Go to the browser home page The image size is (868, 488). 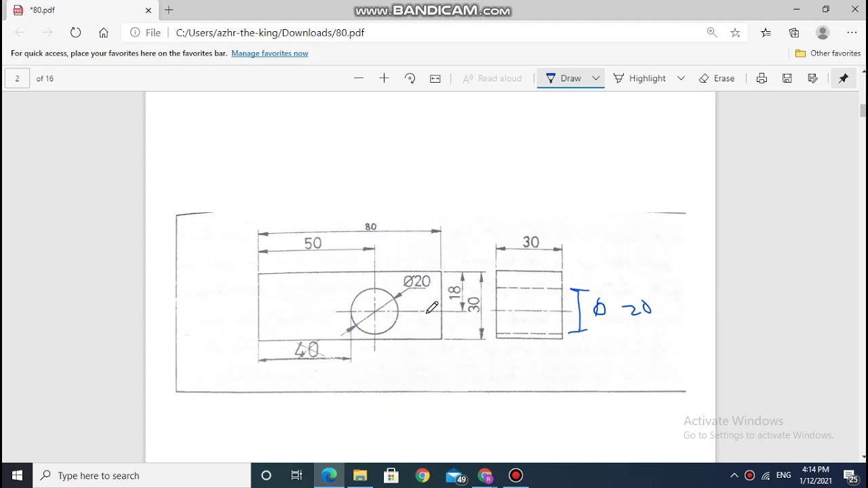(x=104, y=33)
